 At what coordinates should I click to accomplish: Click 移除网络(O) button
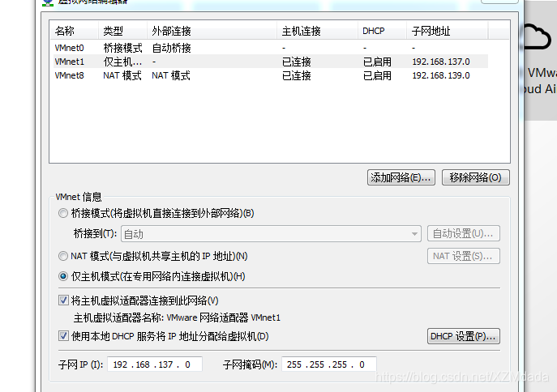coord(476,177)
